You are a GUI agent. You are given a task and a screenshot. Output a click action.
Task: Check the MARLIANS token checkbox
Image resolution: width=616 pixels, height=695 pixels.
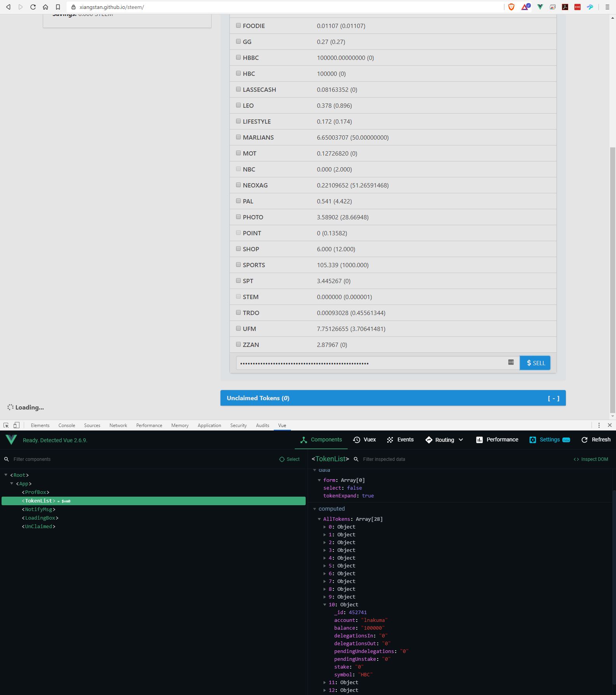point(238,137)
